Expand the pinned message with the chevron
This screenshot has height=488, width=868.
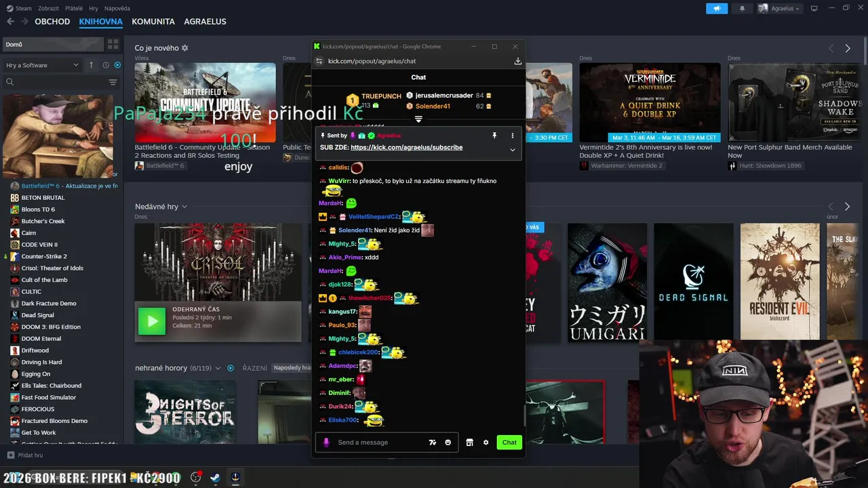point(512,150)
